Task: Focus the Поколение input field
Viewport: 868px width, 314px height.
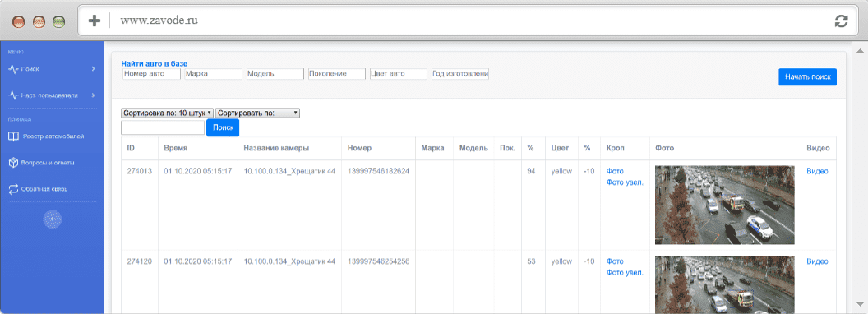Action: pos(337,74)
